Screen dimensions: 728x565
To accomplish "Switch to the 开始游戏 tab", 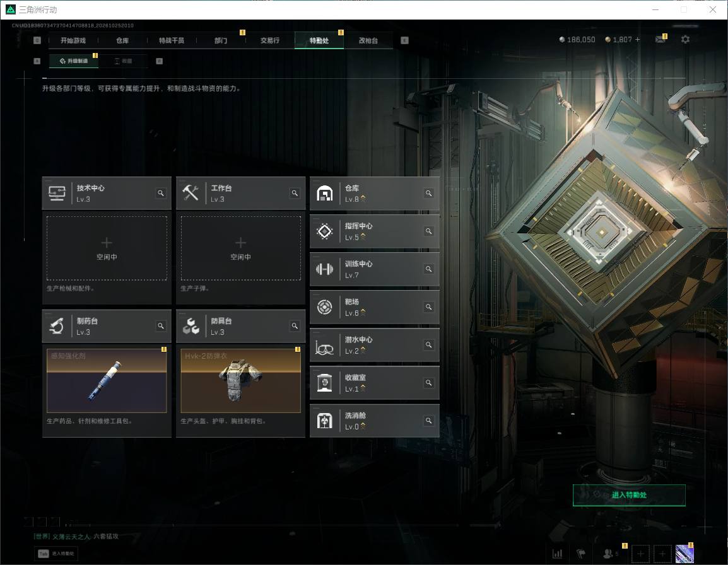I will pos(73,40).
